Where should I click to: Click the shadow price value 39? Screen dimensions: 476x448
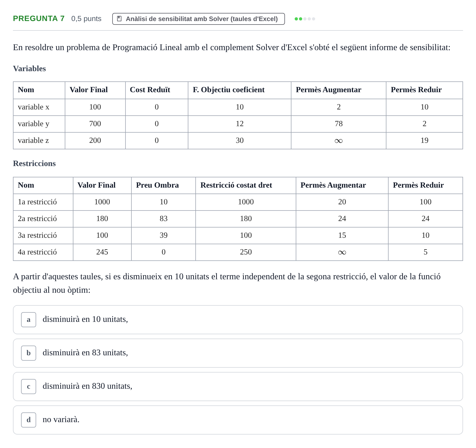tap(164, 235)
